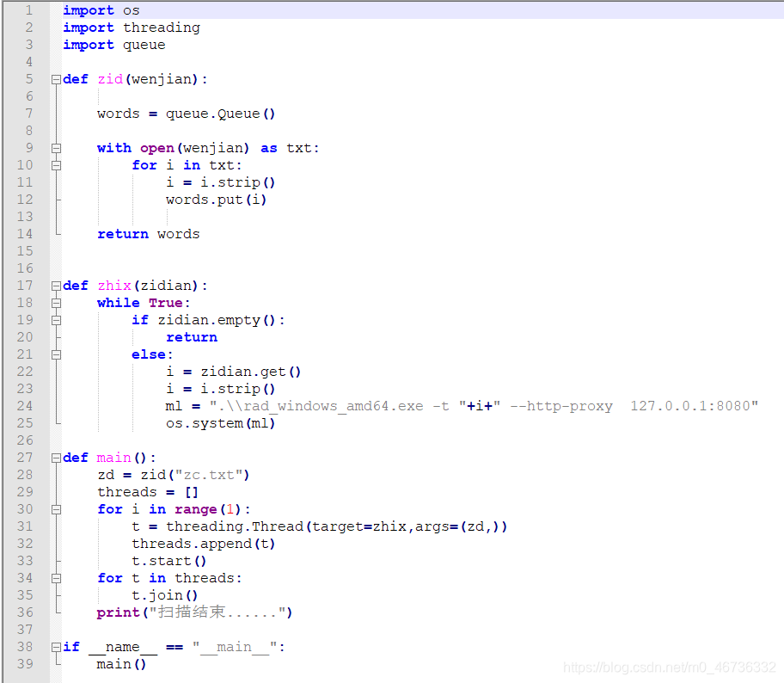Screen dimensions: 784x683
Task: Click line number 1 in the margin
Action: point(29,10)
